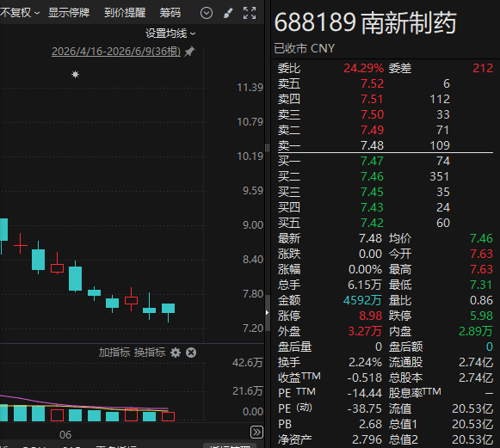Click the last candlestick on chart
The height and width of the screenshot is (448, 500).
[168, 312]
